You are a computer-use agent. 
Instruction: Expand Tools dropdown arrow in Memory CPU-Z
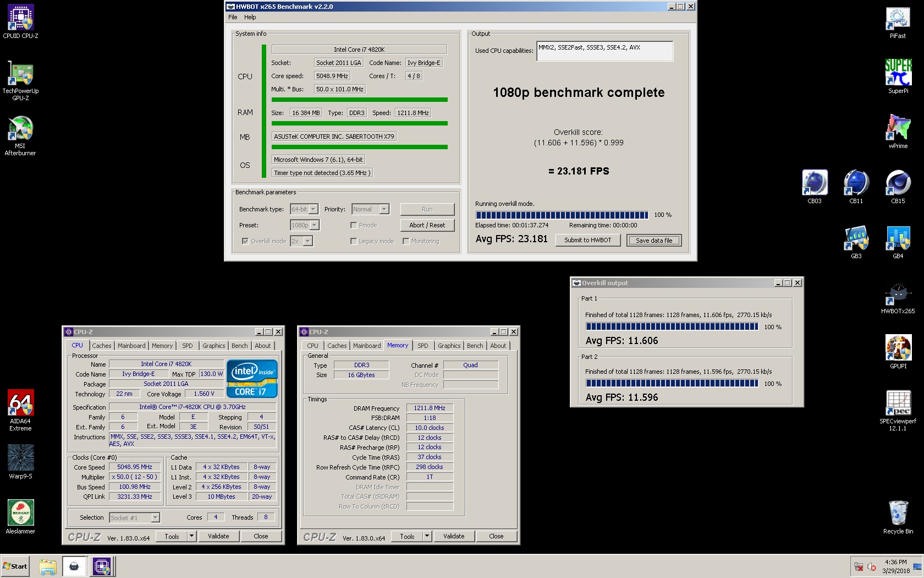pos(427,536)
